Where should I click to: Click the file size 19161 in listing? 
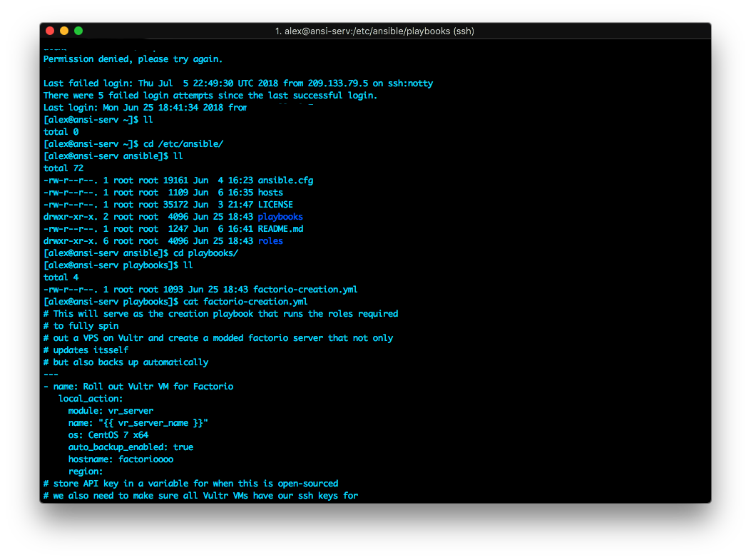175,180
